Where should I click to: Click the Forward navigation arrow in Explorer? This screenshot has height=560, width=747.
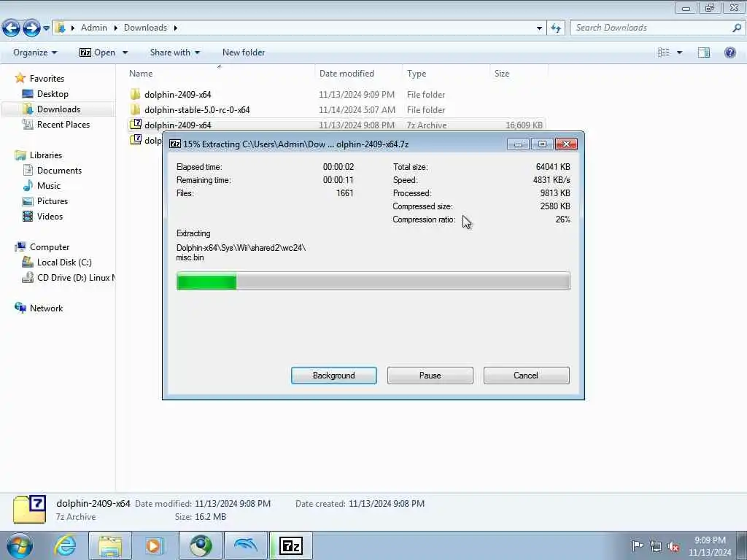point(31,28)
